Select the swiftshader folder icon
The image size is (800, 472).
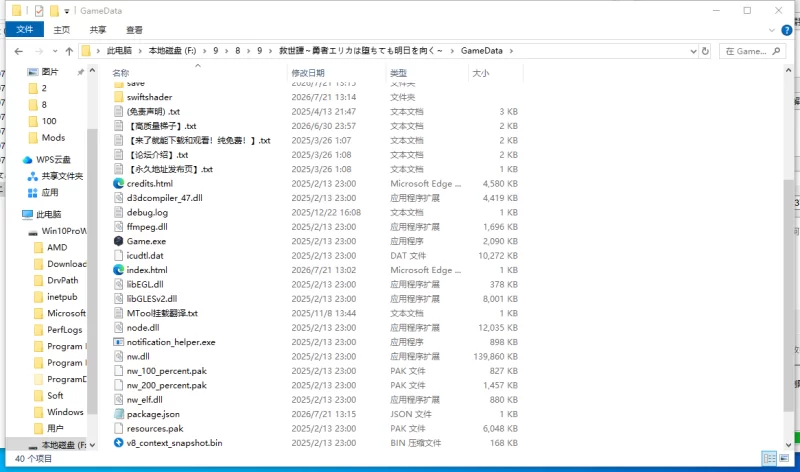click(x=118, y=97)
